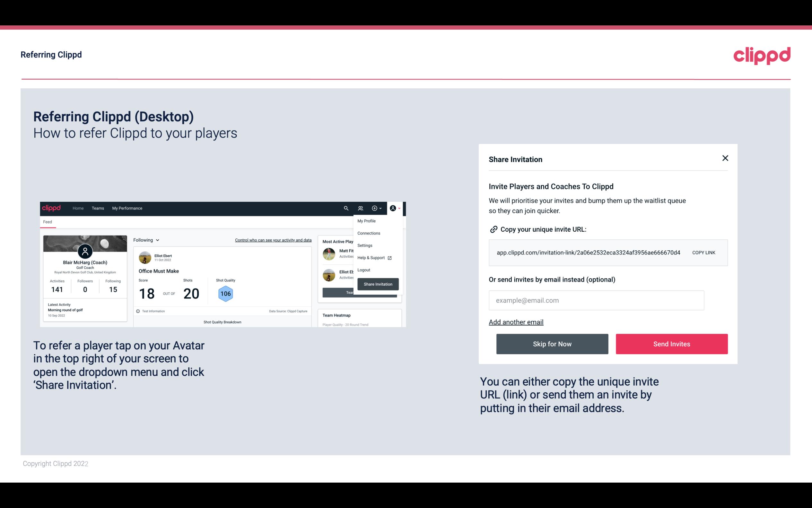Click the COPY LINK button for invite URL
Image resolution: width=812 pixels, height=508 pixels.
coord(704,252)
